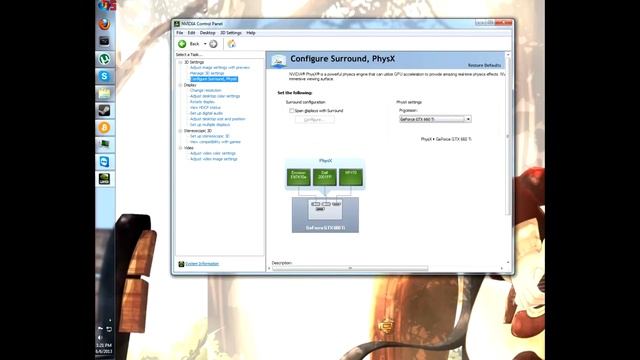This screenshot has width=640, height=360.
Task: Select Set up stereoscopic 3D task
Action: pyautogui.click(x=209, y=136)
